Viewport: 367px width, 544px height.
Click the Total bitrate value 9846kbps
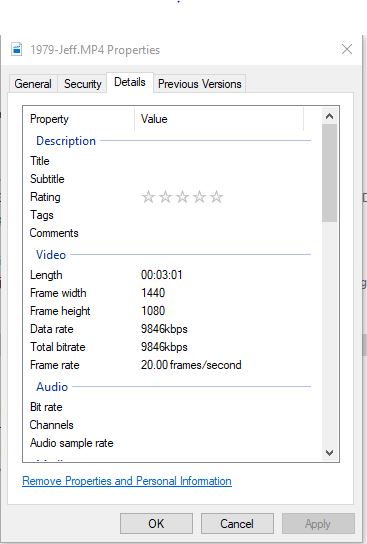164,347
